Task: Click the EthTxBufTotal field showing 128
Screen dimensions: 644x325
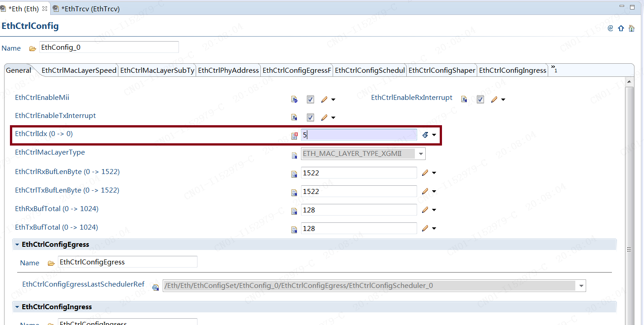Action: tap(359, 228)
